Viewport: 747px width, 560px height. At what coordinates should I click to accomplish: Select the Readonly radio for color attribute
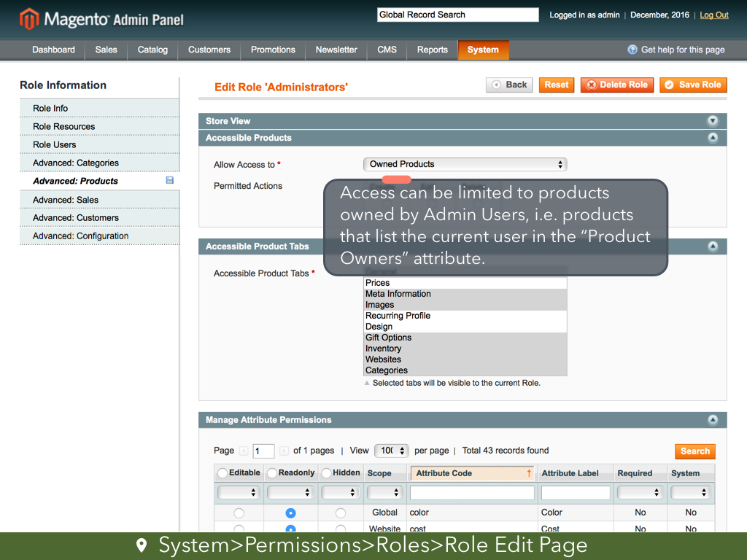click(x=291, y=513)
